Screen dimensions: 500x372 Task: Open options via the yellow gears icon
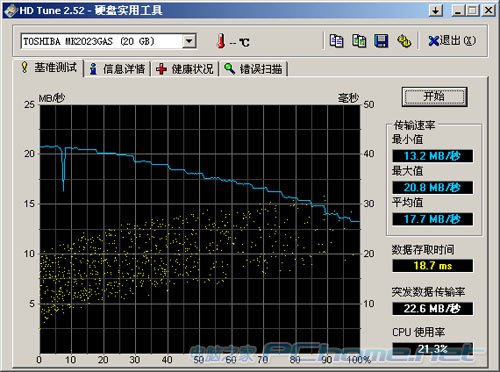coord(404,41)
